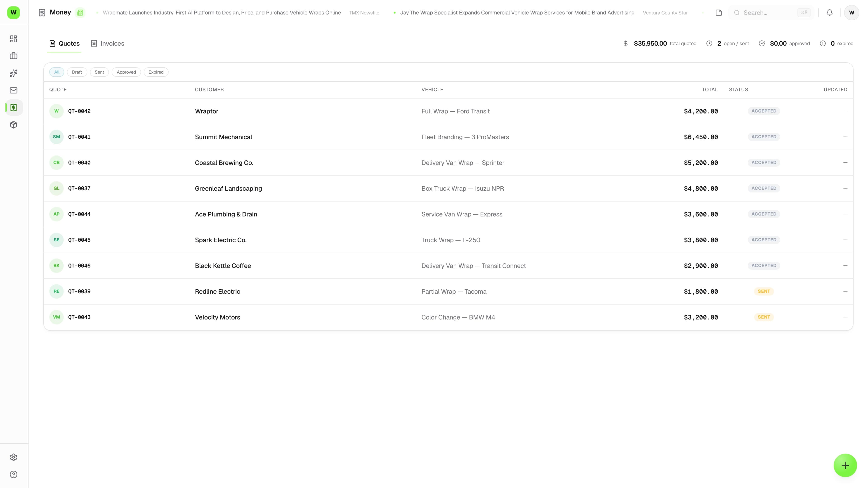
Task: Click the $35,950.00 total quoted stat
Action: click(660, 43)
